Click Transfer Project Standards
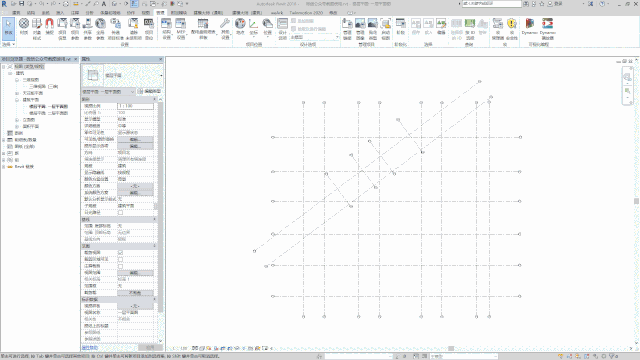 coord(116,29)
